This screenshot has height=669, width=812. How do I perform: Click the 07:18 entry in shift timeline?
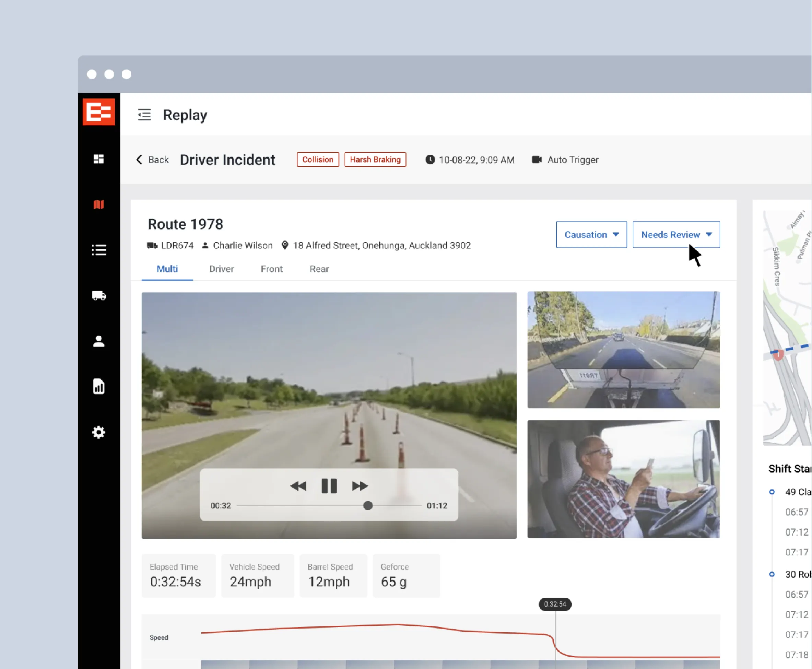797,655
